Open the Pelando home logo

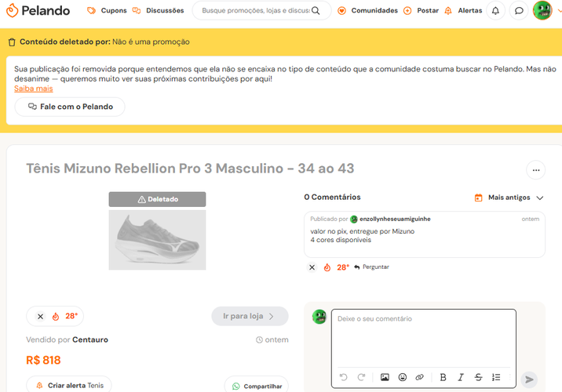(x=38, y=10)
